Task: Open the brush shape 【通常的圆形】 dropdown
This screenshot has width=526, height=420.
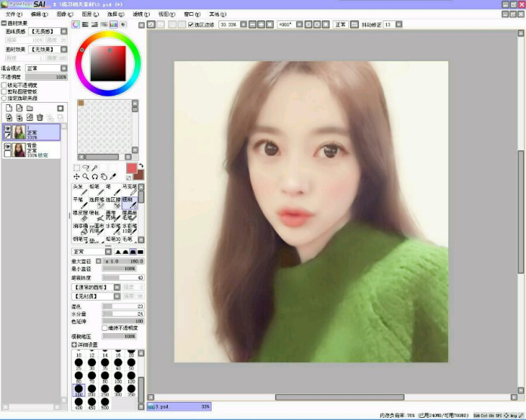Action: (116, 287)
